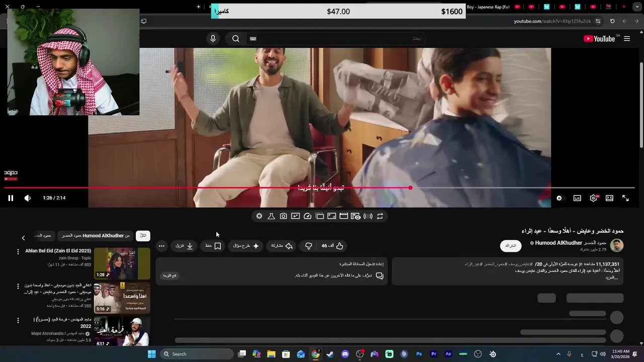644x362 pixels.
Task: Expand the system tray hidden icons chevron
Action: tap(558, 354)
